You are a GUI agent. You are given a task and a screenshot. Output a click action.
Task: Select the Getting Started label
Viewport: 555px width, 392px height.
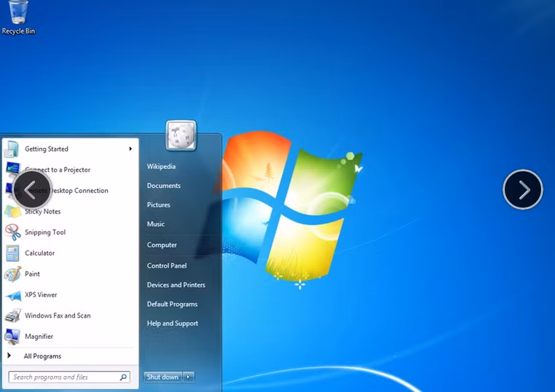[x=47, y=149]
